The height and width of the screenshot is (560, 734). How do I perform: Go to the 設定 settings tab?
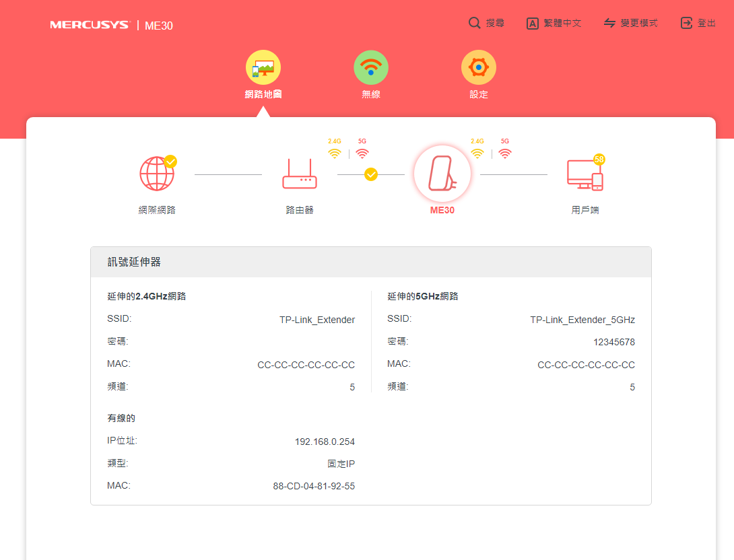478,75
